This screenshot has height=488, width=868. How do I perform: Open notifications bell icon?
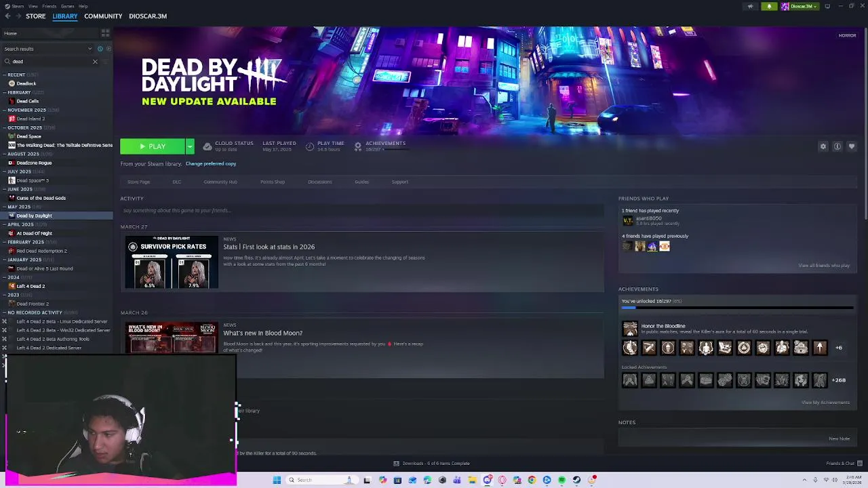point(769,6)
